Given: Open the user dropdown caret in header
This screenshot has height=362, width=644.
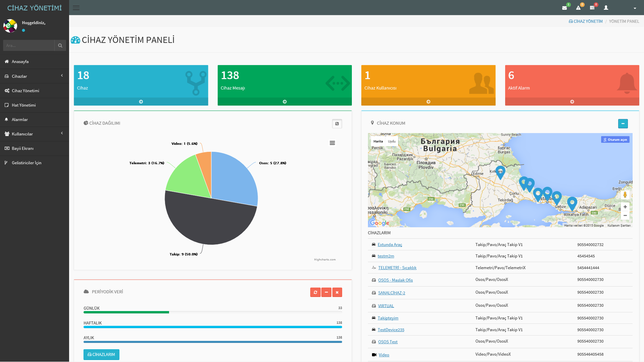Looking at the screenshot, I should [x=635, y=8].
